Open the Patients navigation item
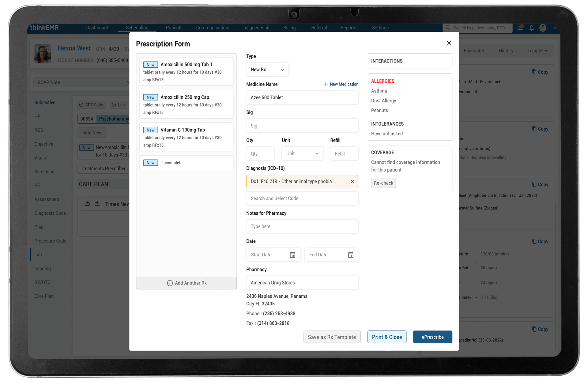This screenshot has height=389, width=588. 174,28
